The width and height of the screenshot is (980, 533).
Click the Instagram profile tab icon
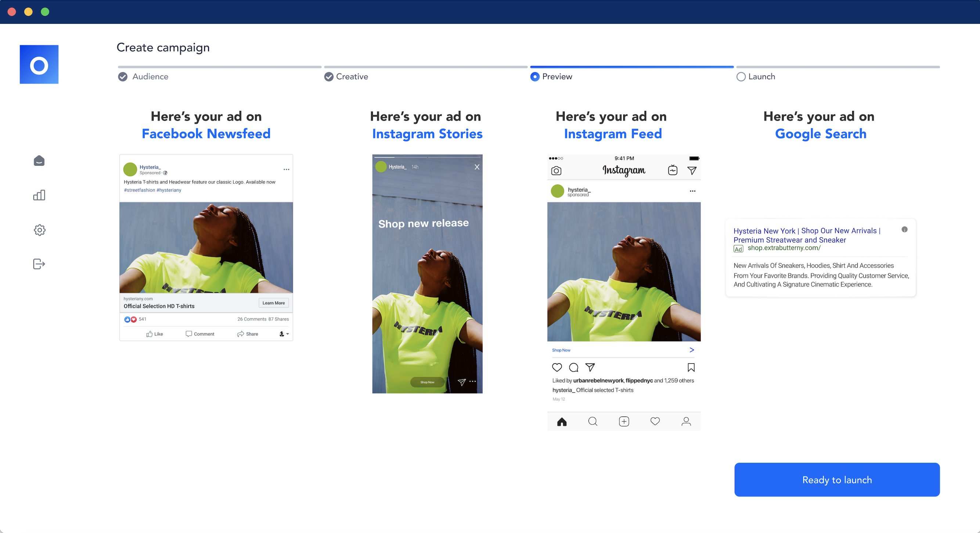(x=686, y=422)
